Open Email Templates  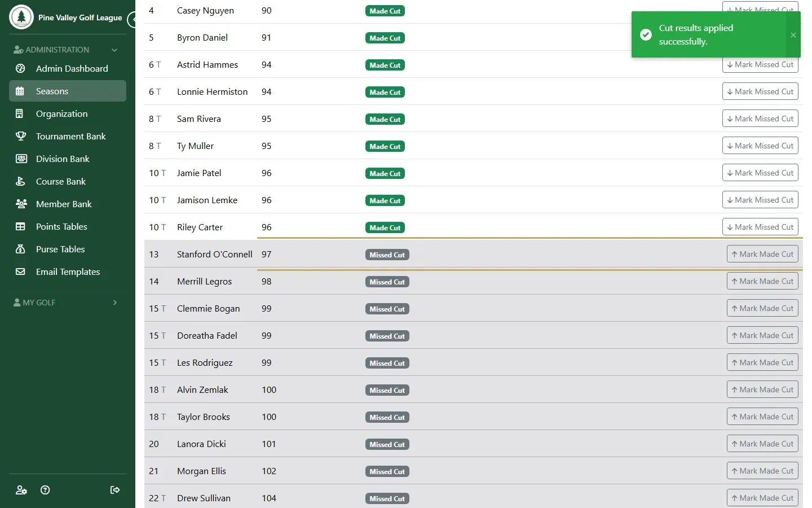click(x=68, y=271)
